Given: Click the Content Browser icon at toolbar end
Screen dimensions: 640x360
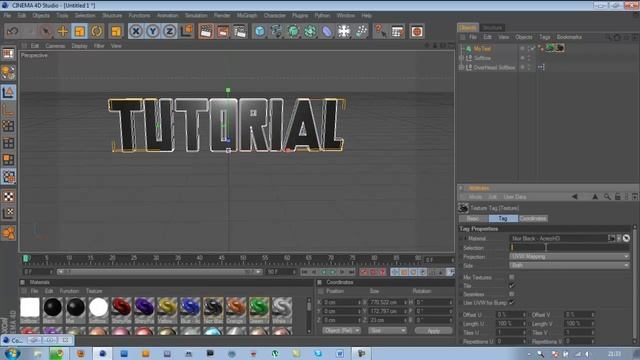Looking at the screenshot, I should (416, 31).
